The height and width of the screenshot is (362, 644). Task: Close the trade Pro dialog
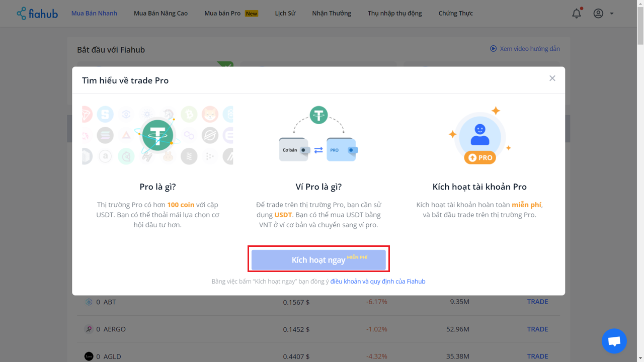pos(552,78)
